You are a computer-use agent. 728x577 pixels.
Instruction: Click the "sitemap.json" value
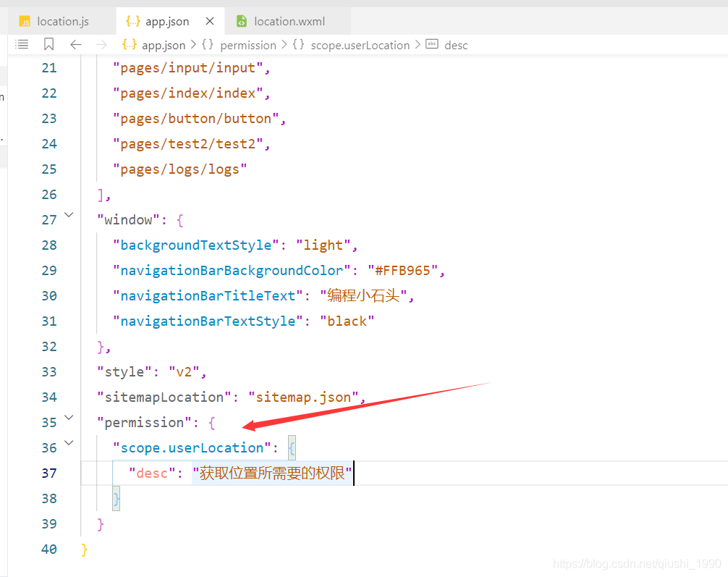303,397
